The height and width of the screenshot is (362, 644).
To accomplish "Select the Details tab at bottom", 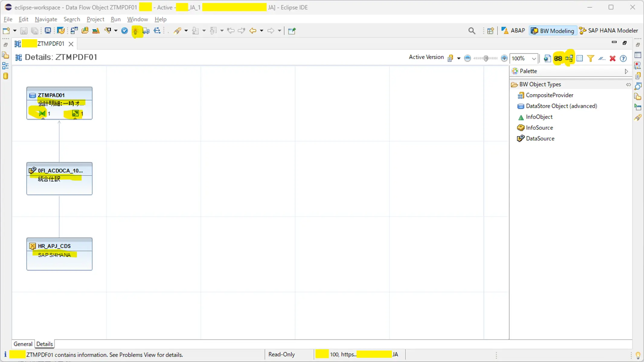I will click(x=45, y=344).
